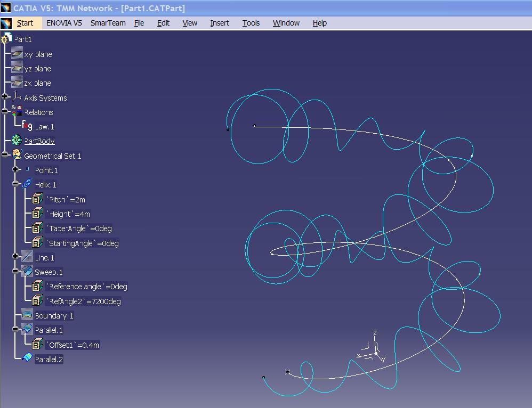Image resolution: width=532 pixels, height=408 pixels.
Task: Collapse the Relations node
Action: coord(4,111)
